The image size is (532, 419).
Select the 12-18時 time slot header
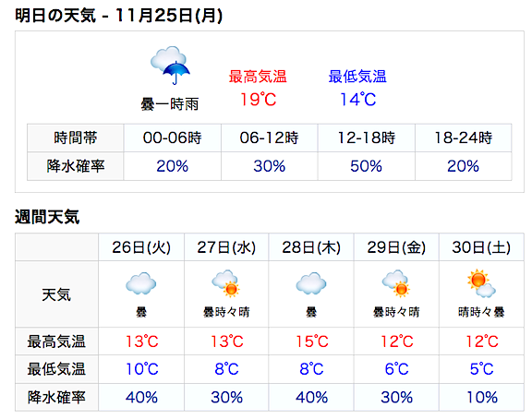click(367, 138)
